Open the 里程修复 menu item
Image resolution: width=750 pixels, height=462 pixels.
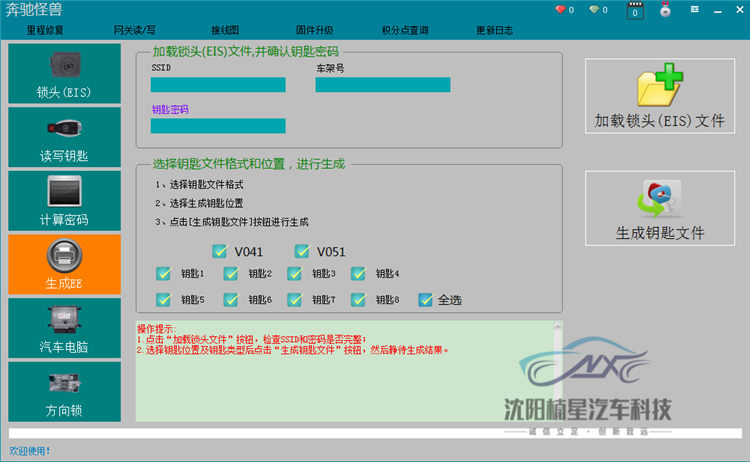pos(46,31)
